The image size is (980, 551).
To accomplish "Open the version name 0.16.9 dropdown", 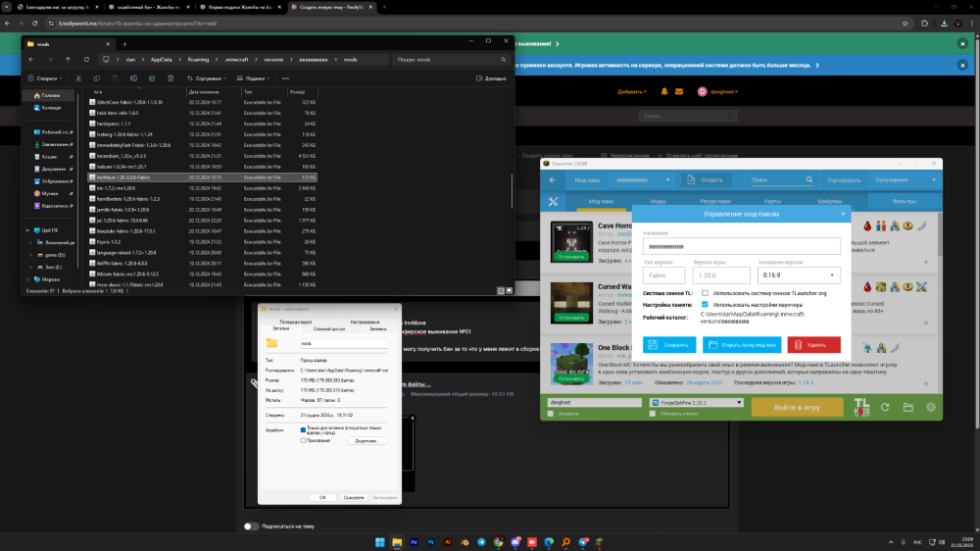I will [x=799, y=275].
